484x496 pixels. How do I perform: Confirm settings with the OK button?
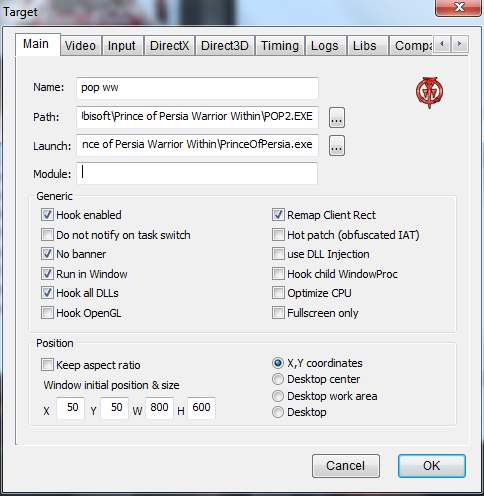432,466
